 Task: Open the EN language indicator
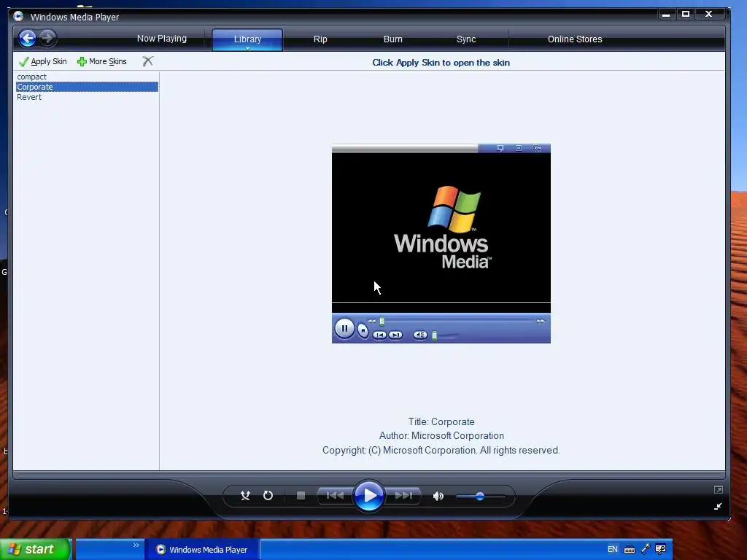pyautogui.click(x=613, y=549)
